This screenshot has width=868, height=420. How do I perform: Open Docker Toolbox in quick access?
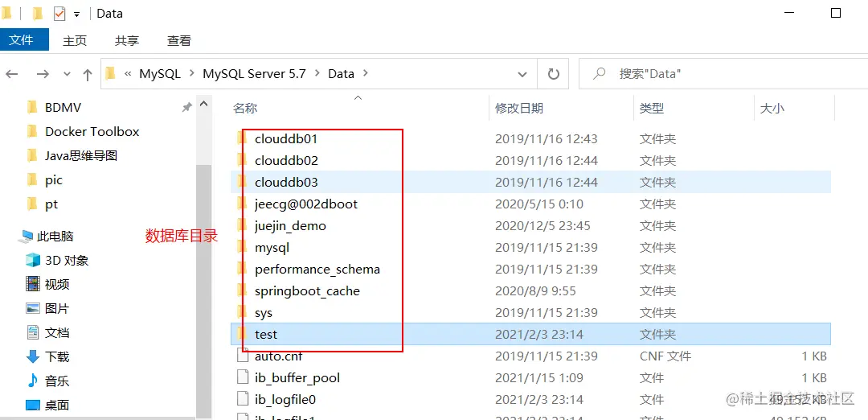(92, 132)
